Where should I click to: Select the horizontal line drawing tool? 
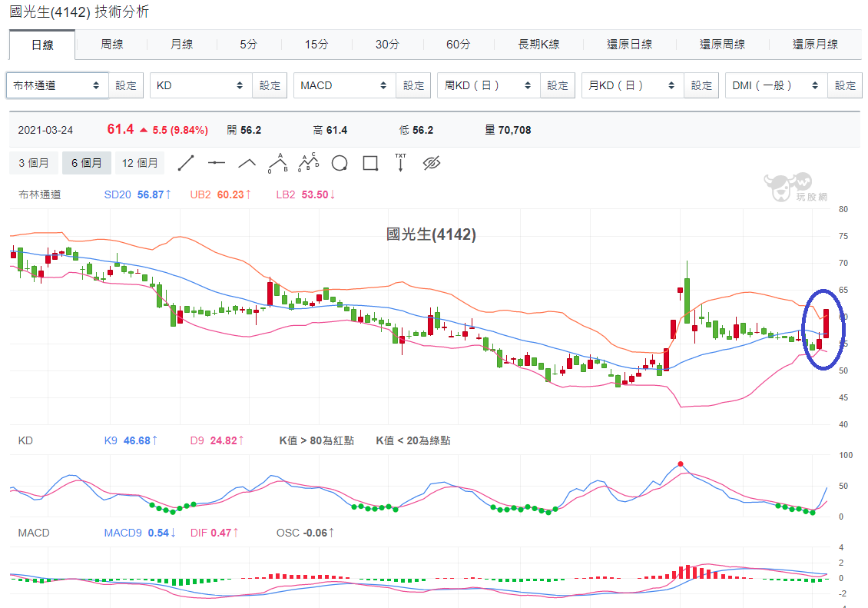point(217,163)
